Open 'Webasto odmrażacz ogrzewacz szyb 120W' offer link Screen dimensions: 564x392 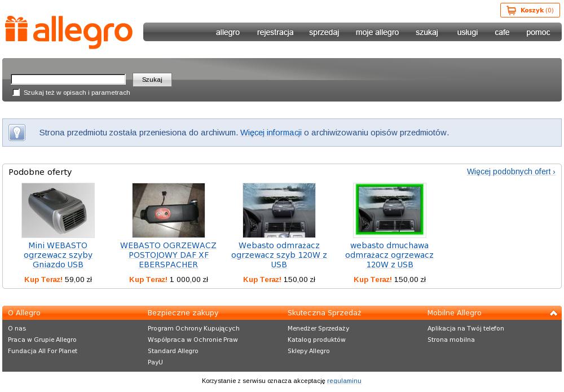[x=279, y=255]
